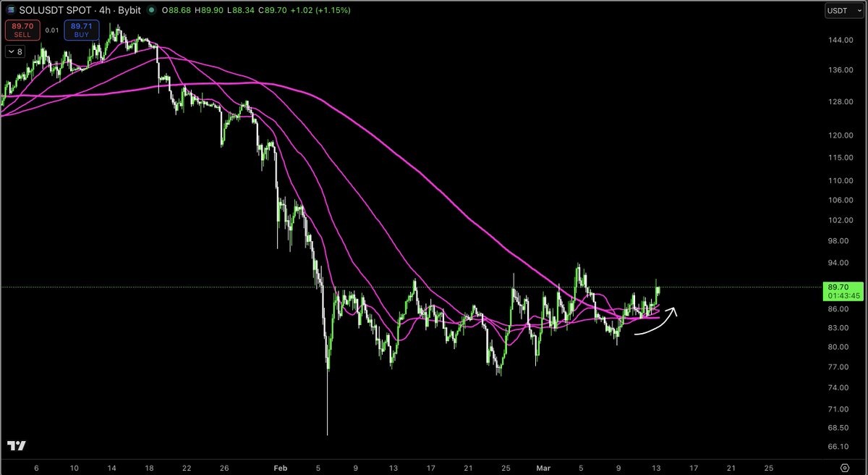Open chart settings gear icon
This screenshot has height=475, width=868.
coord(844,467)
